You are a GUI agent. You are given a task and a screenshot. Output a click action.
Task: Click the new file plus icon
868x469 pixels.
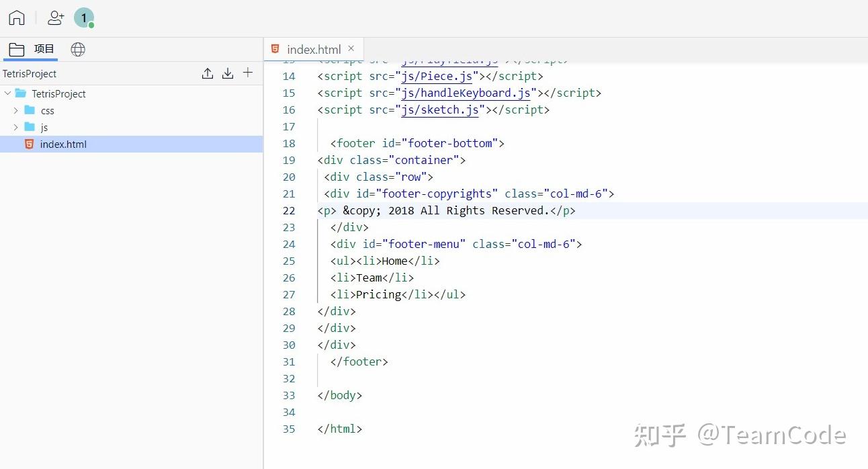[247, 73]
